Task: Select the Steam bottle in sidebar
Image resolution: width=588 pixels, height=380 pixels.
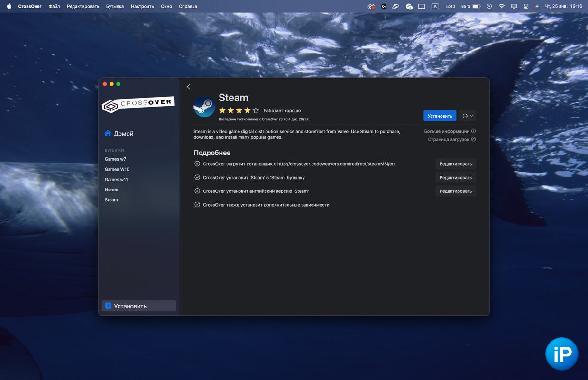Action: coord(111,200)
